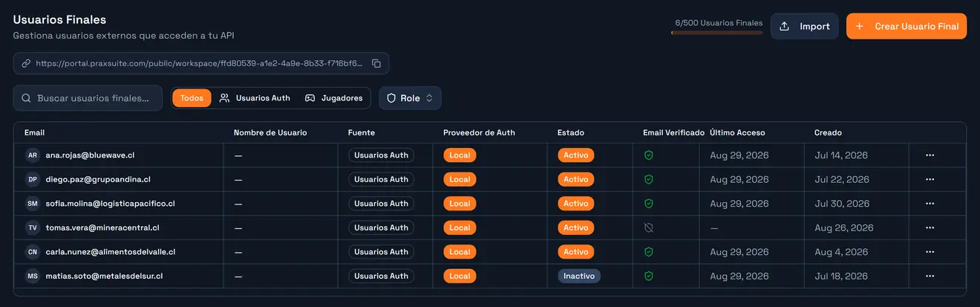Click the magnifier icon in the search box

point(27,98)
